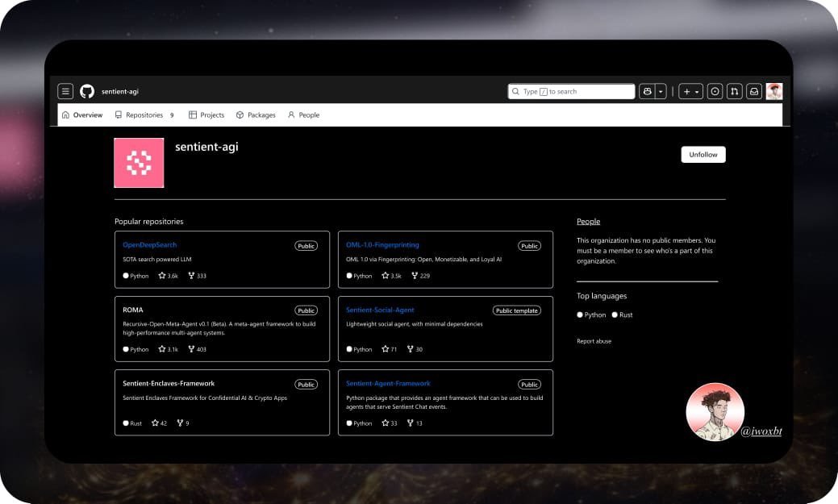Open the user profile avatar menu
The width and height of the screenshot is (838, 504).
pos(773,91)
